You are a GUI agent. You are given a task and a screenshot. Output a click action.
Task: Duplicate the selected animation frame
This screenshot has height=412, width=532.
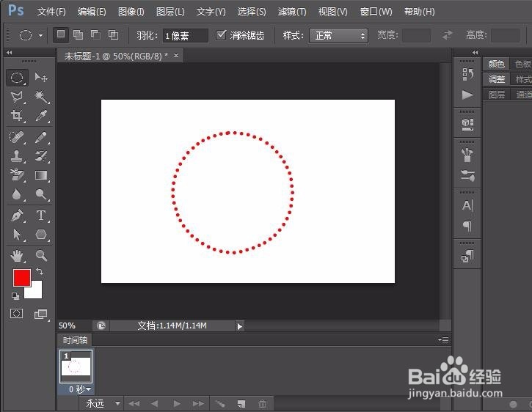point(241,403)
